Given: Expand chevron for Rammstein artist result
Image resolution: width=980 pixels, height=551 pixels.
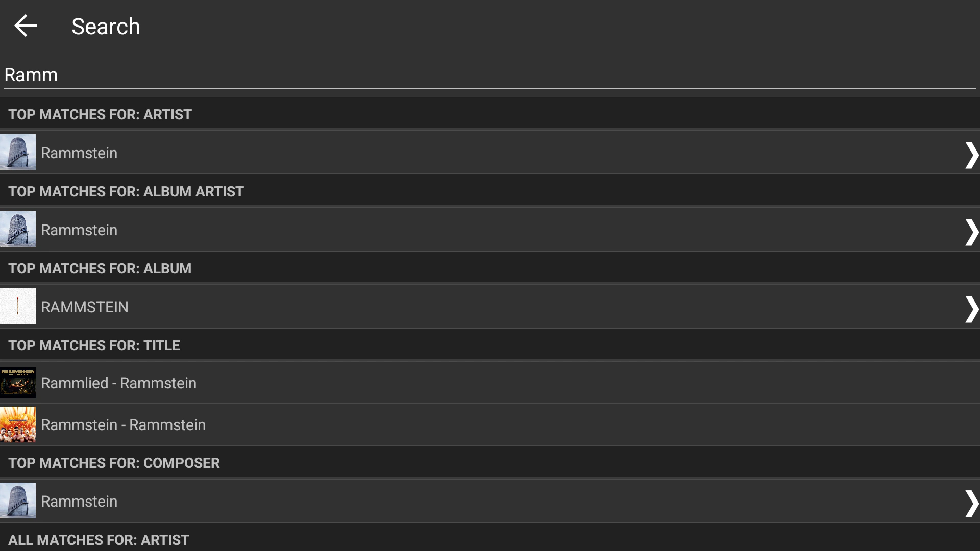Looking at the screenshot, I should pos(971,155).
